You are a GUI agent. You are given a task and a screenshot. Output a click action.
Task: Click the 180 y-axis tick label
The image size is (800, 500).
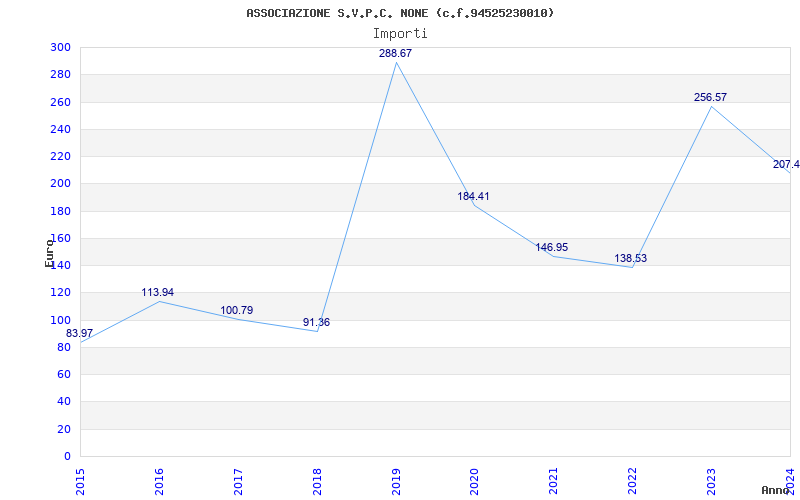[60, 211]
